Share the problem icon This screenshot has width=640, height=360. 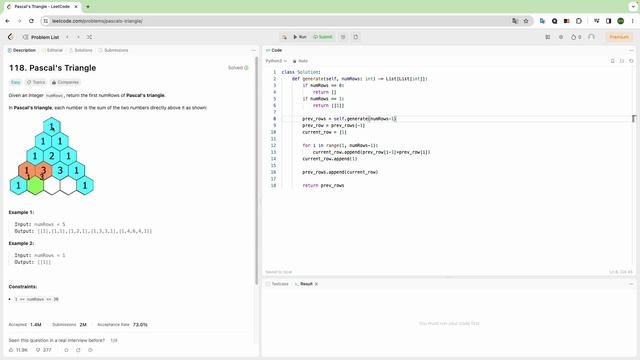[78, 350]
